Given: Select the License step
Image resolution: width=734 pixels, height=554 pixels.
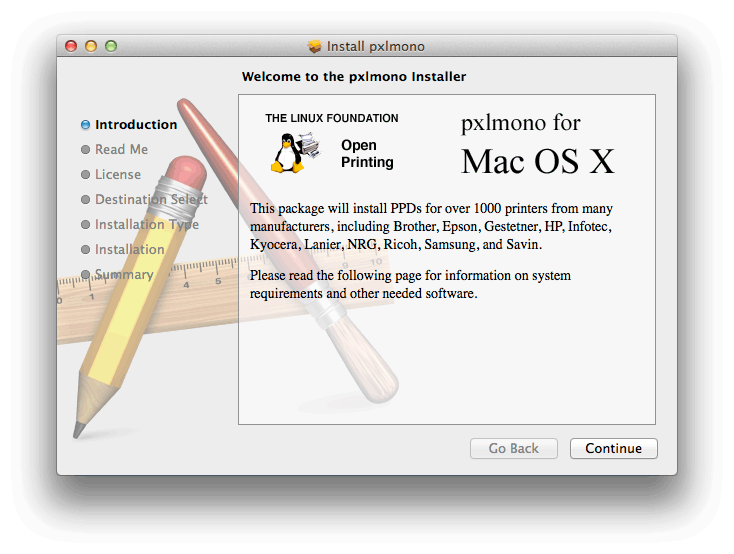Looking at the screenshot, I should 118,174.
